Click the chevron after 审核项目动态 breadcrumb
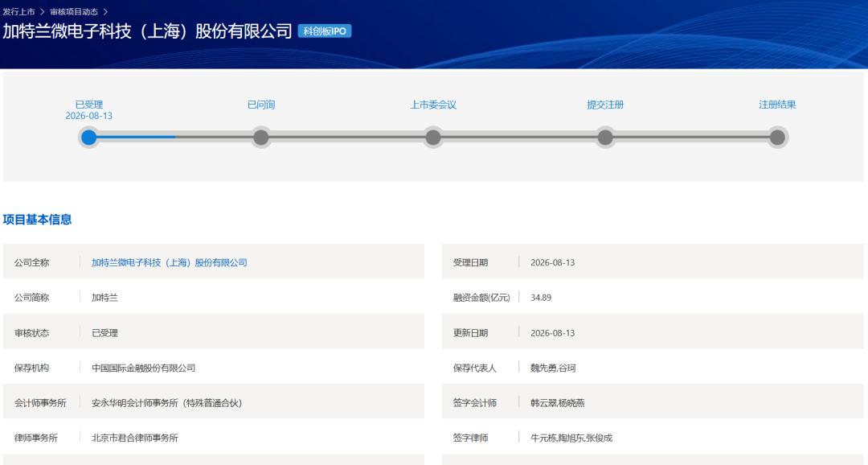 [105, 11]
